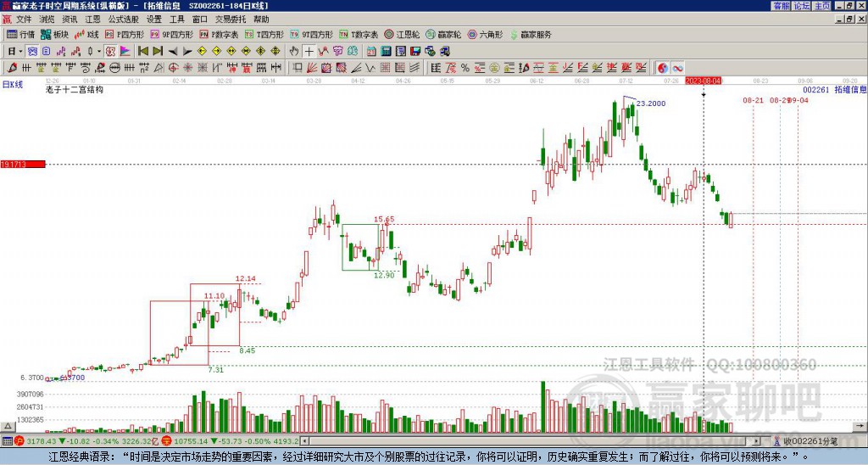Click the 客服 customer service button
The image size is (868, 465).
pyautogui.click(x=782, y=6)
